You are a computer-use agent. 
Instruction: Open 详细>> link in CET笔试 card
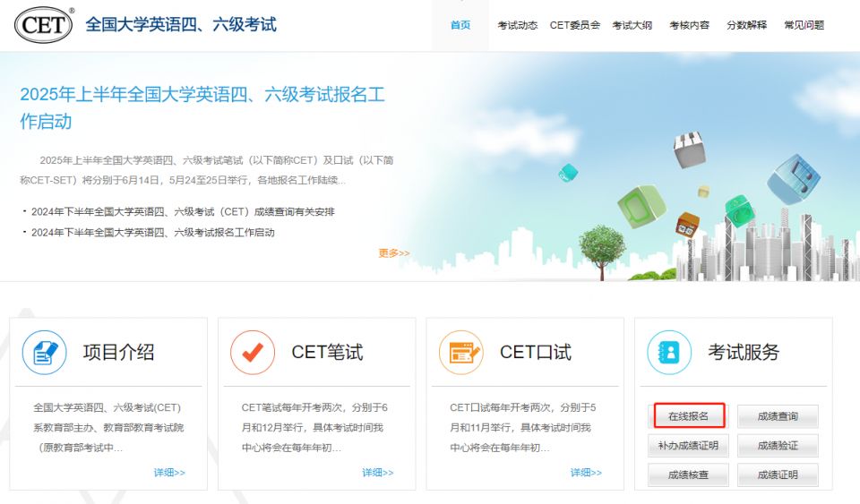coord(377,473)
